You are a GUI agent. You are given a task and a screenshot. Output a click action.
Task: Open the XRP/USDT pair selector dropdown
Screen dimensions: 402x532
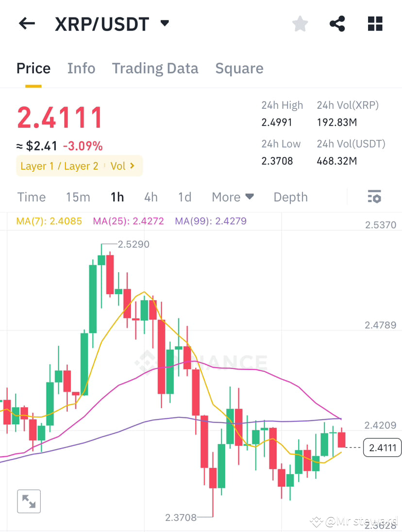(164, 23)
